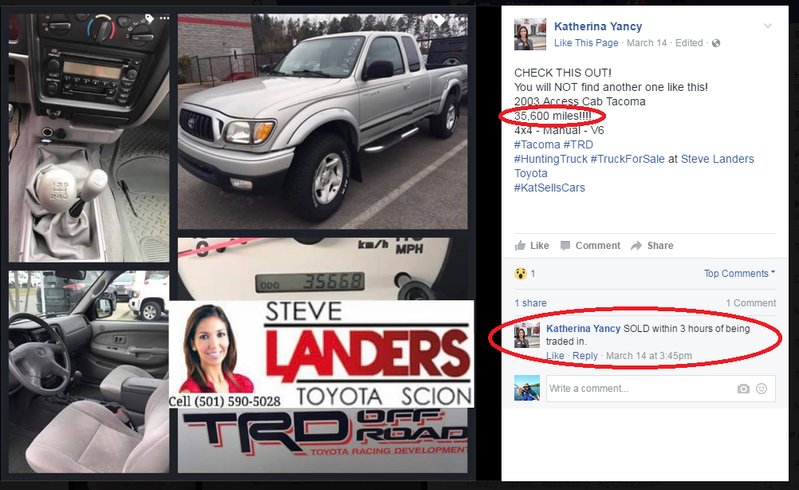Click Like This Page link
Screen dimensions: 799x490
click(586, 43)
